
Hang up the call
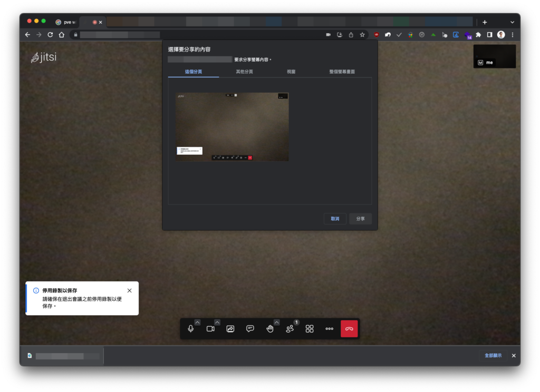point(349,329)
